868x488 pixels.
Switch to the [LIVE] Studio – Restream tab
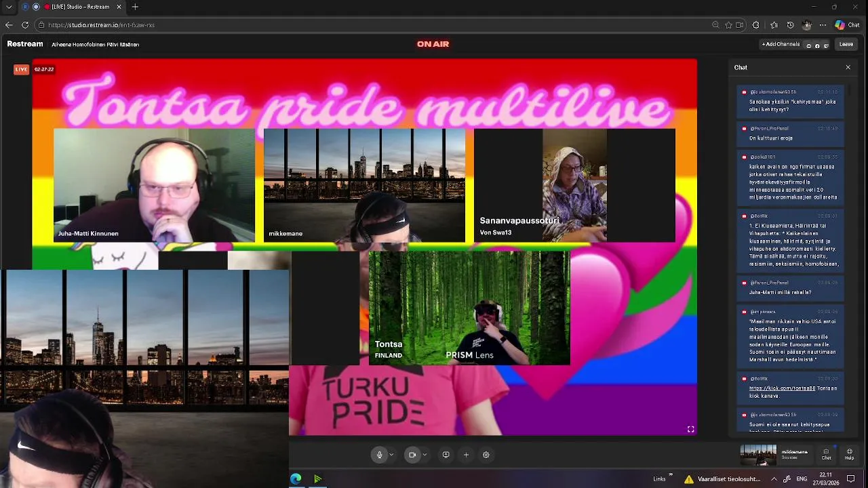pyautogui.click(x=80, y=7)
